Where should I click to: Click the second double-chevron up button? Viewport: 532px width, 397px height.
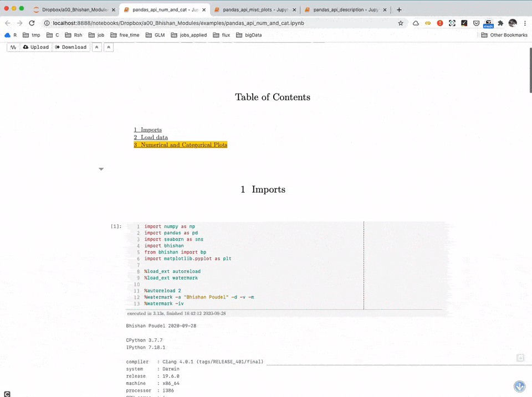pos(109,47)
